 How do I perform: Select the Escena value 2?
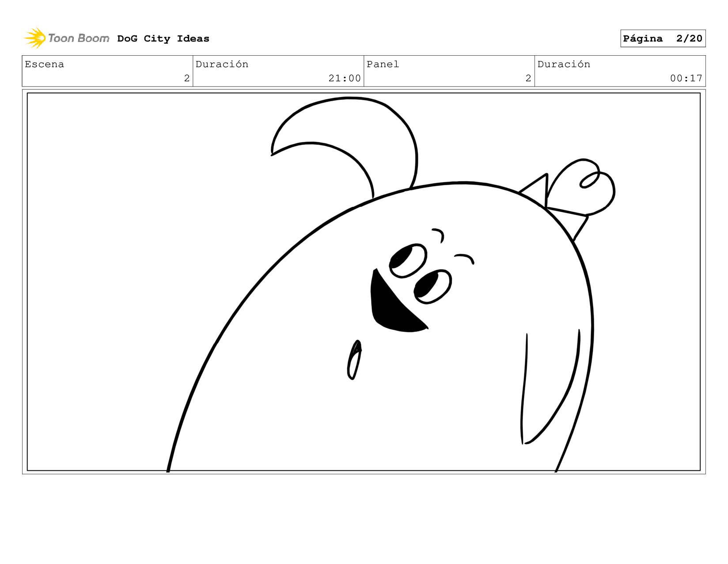pyautogui.click(x=187, y=78)
